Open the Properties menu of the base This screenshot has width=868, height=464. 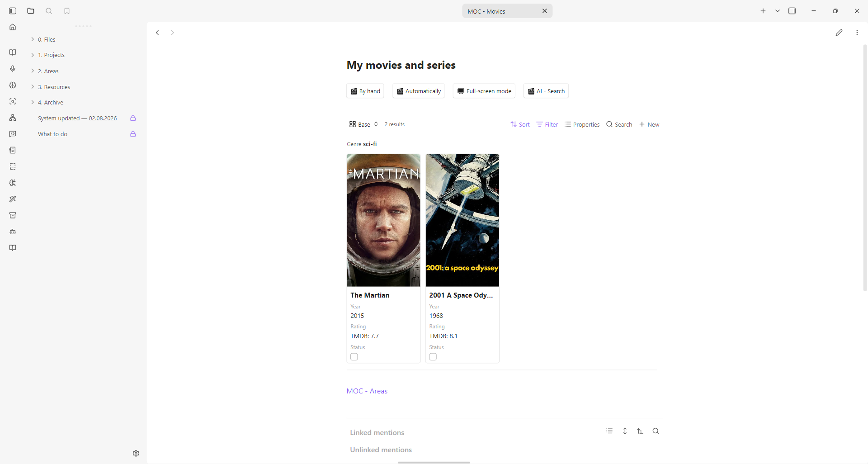582,124
